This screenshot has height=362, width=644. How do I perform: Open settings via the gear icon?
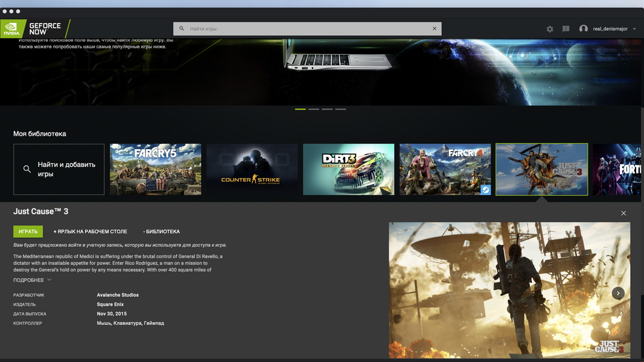(550, 29)
